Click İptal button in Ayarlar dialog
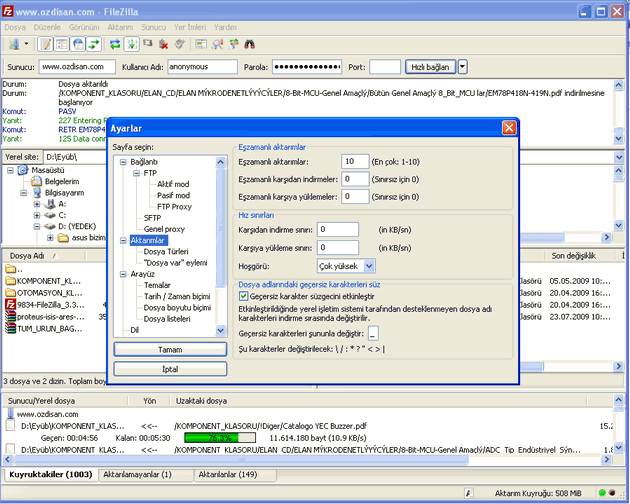 pos(170,369)
